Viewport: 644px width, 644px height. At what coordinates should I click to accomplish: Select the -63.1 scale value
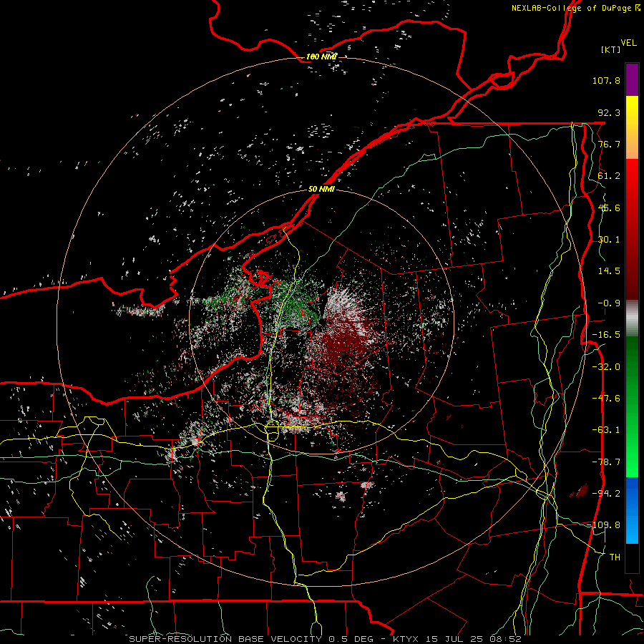pyautogui.click(x=606, y=430)
